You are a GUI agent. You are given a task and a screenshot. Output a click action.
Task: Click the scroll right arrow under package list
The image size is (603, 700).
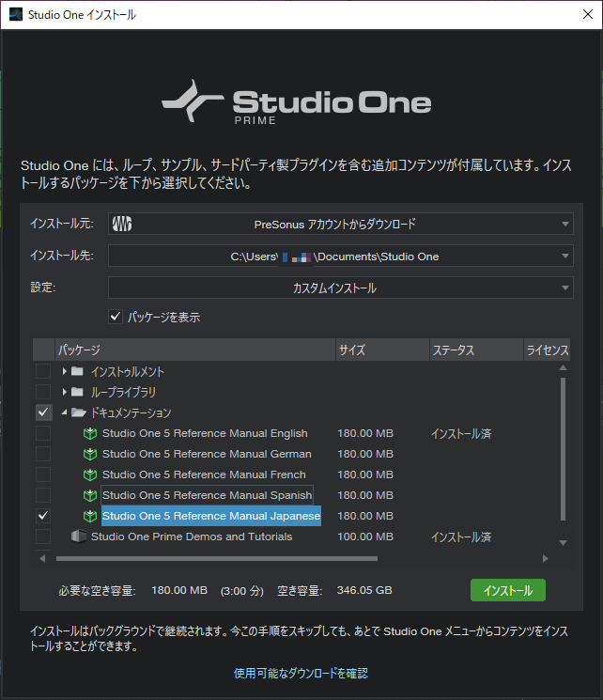pos(545,558)
